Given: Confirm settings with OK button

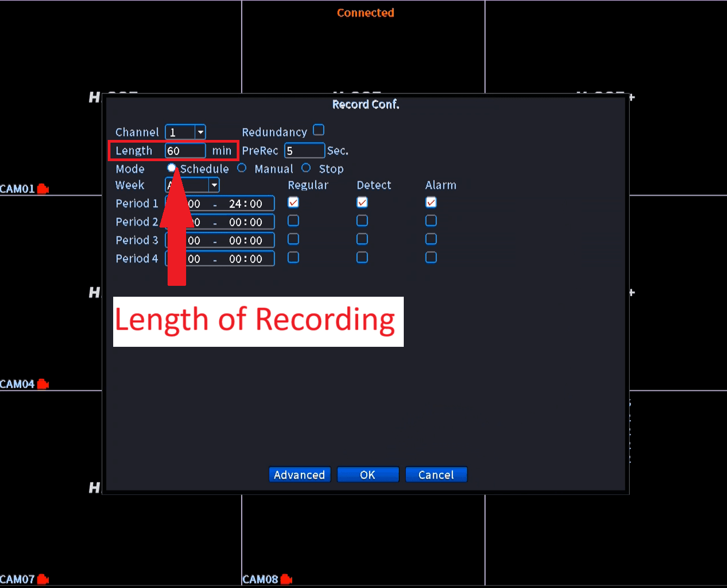Looking at the screenshot, I should point(368,475).
